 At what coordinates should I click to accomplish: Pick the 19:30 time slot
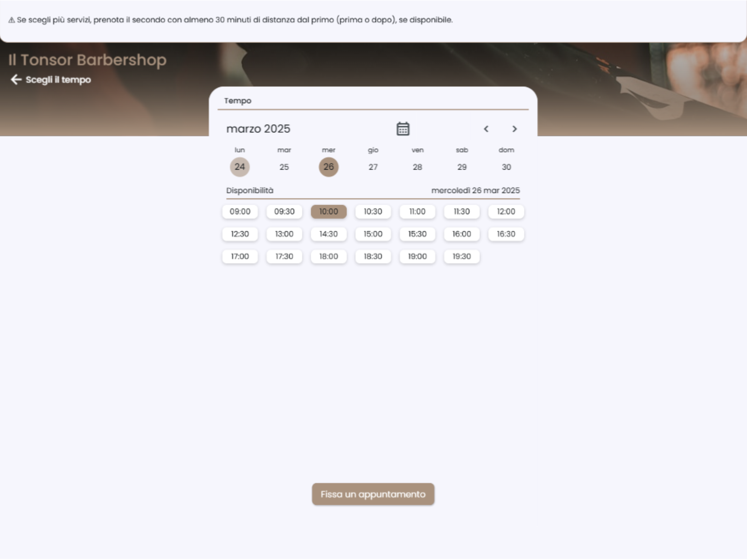[x=462, y=256]
